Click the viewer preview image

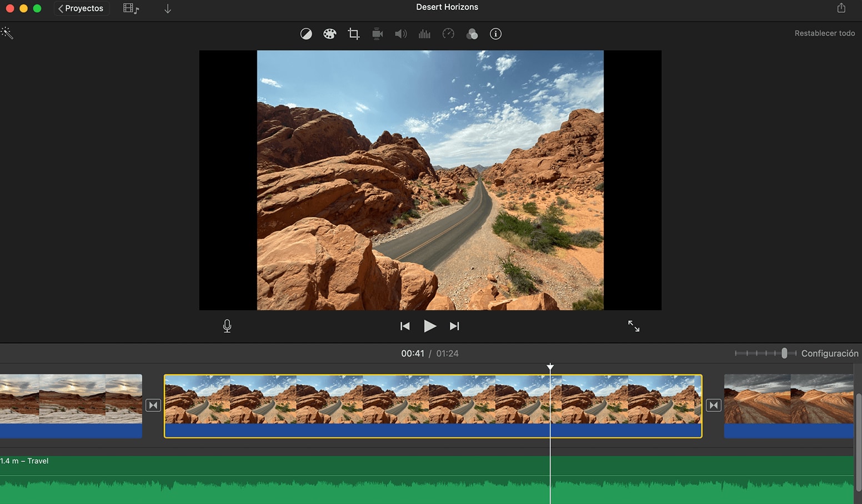click(430, 180)
